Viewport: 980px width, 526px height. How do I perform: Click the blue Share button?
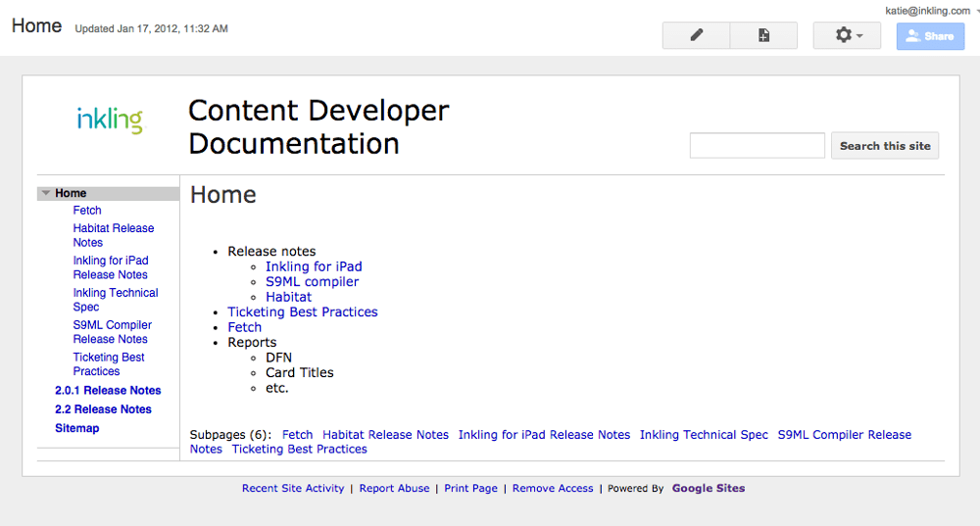(930, 36)
